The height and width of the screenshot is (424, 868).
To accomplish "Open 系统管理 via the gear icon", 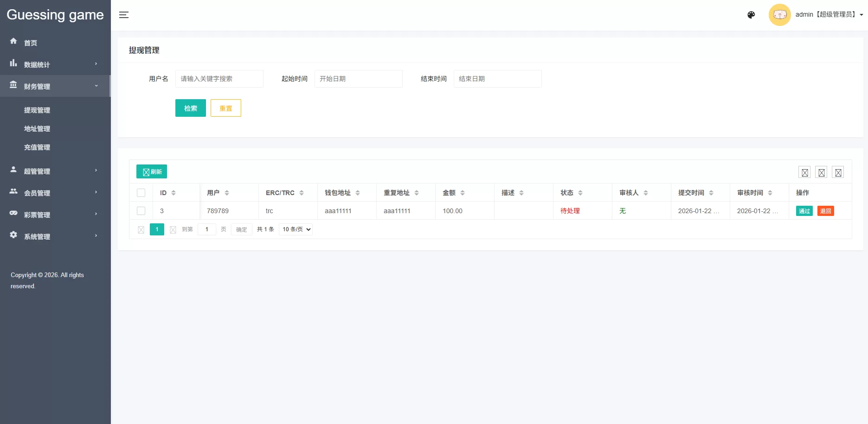I will point(13,236).
